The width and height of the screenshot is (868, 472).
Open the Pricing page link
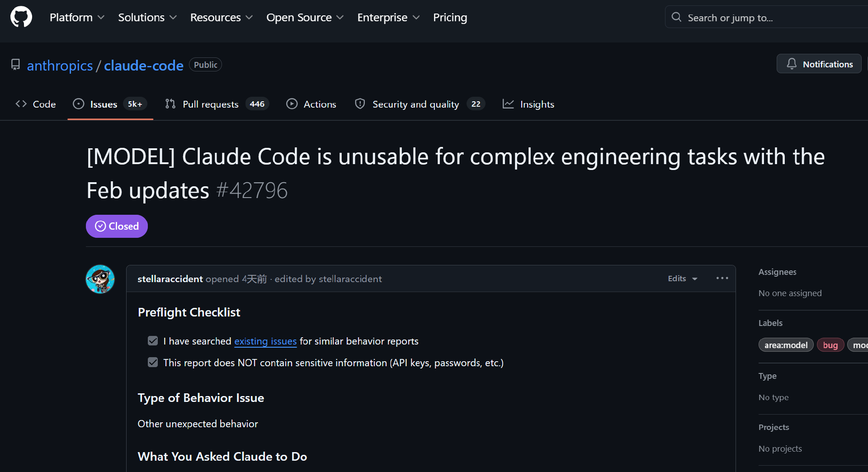[450, 17]
